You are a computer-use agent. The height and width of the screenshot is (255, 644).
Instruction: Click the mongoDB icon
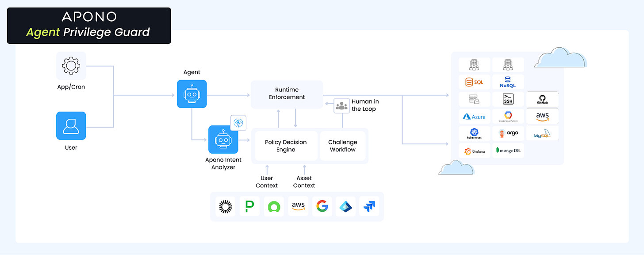coord(508,151)
